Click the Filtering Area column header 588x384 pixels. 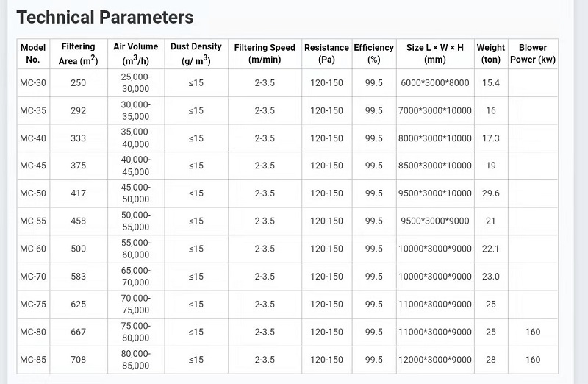pos(79,54)
